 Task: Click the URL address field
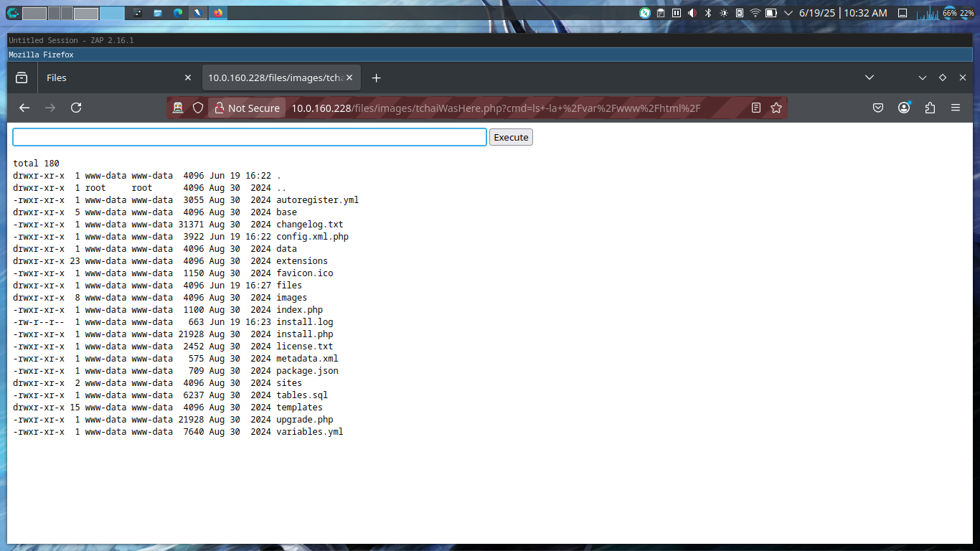click(496, 108)
